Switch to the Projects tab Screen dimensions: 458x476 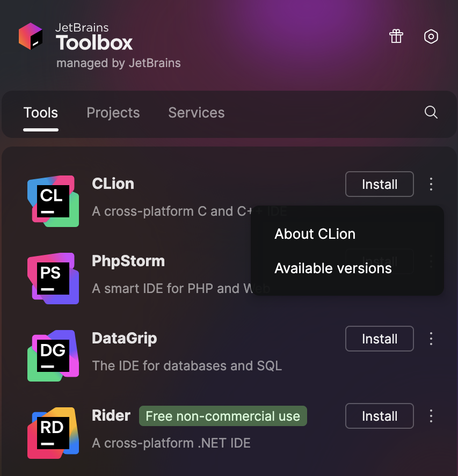[113, 113]
